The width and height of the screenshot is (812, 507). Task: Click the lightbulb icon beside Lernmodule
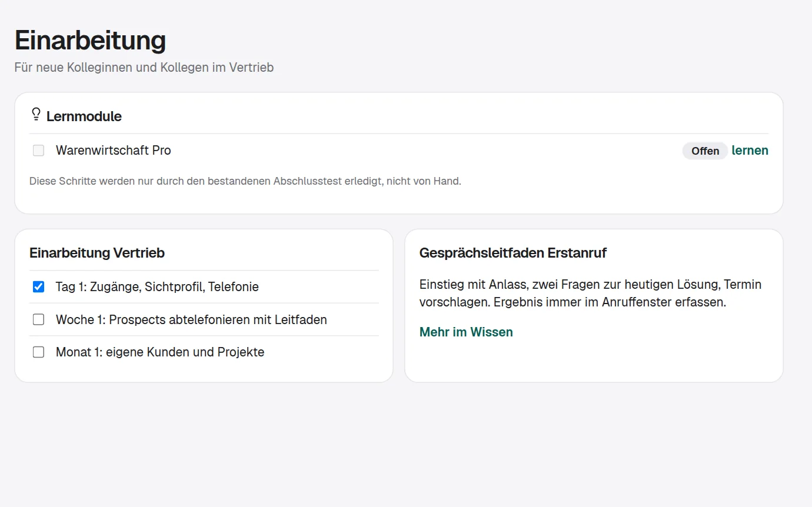(36, 114)
